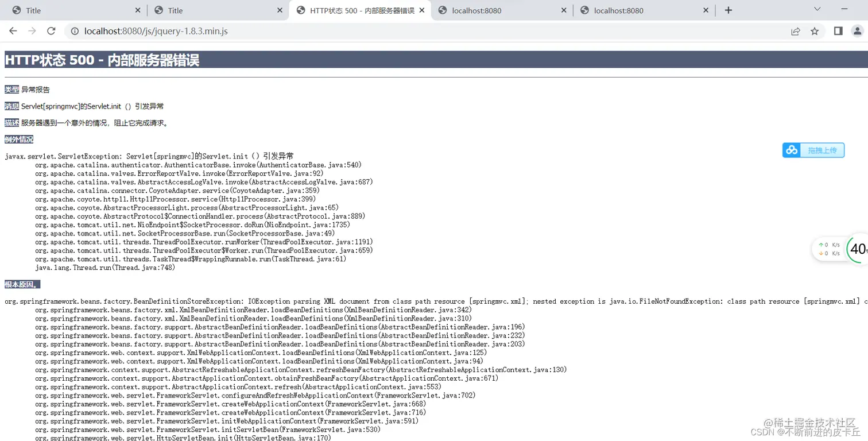This screenshot has width=868, height=441.
Task: Switch to the first Title tab
Action: pos(75,10)
